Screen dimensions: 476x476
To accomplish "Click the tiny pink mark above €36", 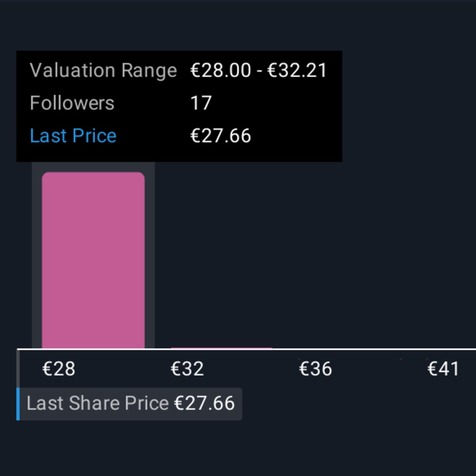I will 300,358.
